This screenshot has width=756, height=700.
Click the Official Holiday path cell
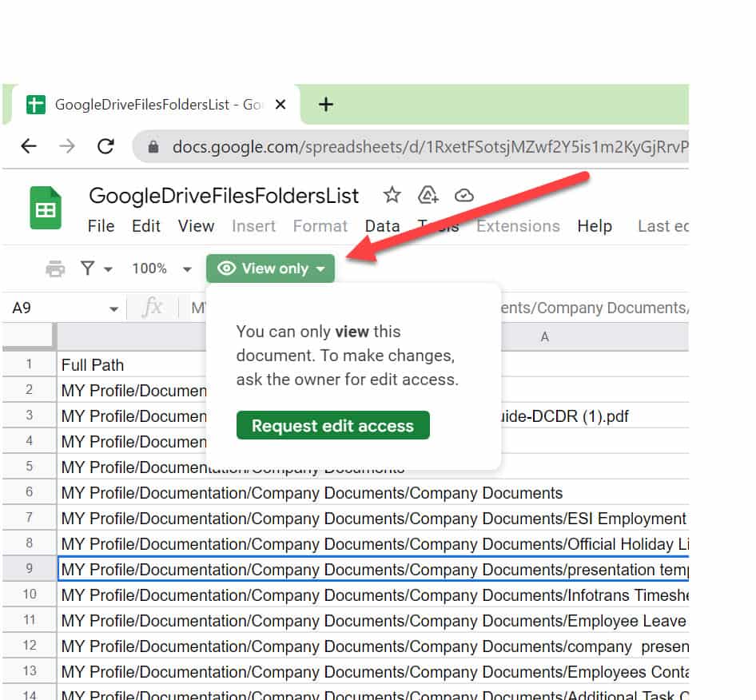pyautogui.click(x=373, y=544)
